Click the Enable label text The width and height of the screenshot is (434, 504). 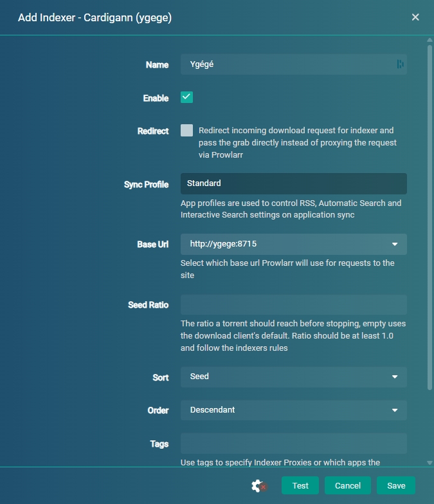(x=156, y=98)
